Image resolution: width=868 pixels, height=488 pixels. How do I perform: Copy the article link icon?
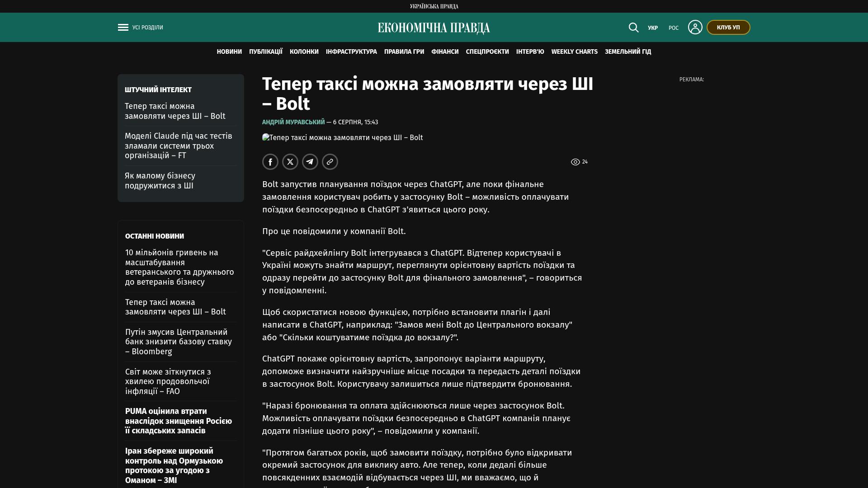click(x=330, y=162)
